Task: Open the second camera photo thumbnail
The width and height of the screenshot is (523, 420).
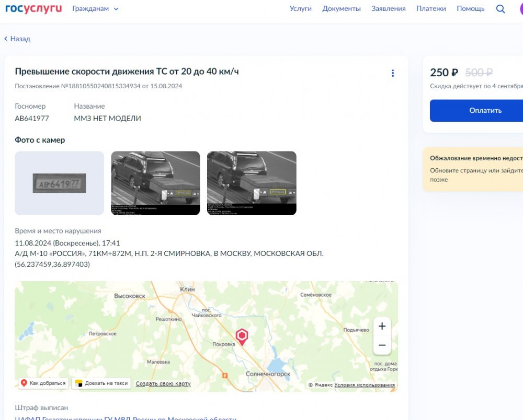Action: (155, 183)
